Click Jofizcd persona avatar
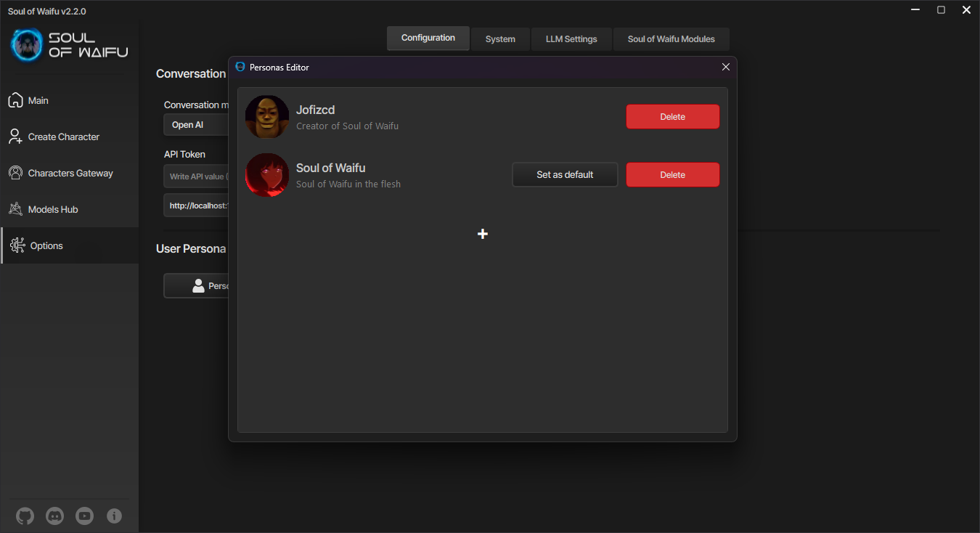980x533 pixels. pos(267,117)
